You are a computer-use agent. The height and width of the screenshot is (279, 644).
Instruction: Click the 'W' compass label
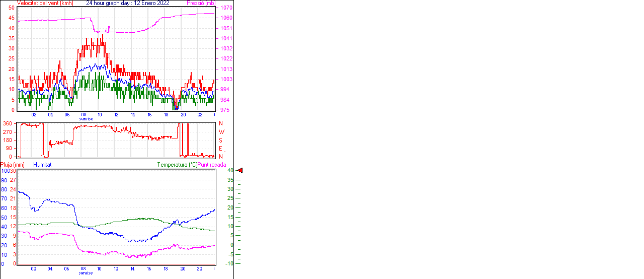pyautogui.click(x=221, y=132)
